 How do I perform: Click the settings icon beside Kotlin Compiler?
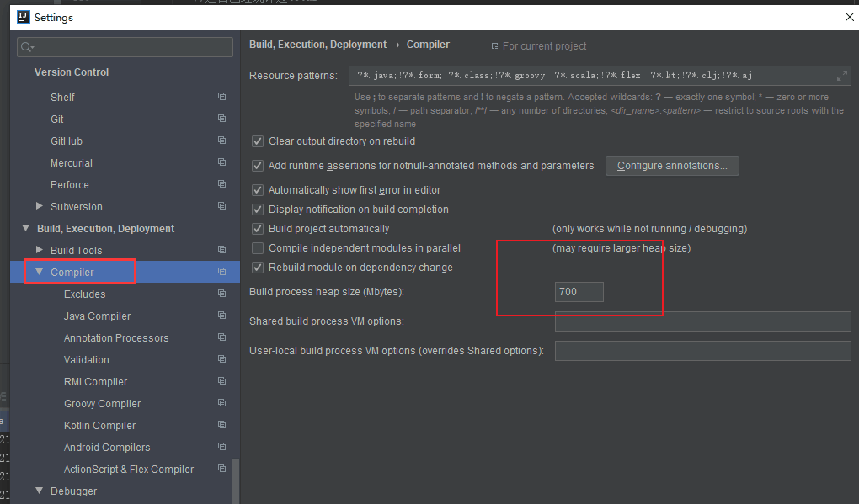point(221,425)
